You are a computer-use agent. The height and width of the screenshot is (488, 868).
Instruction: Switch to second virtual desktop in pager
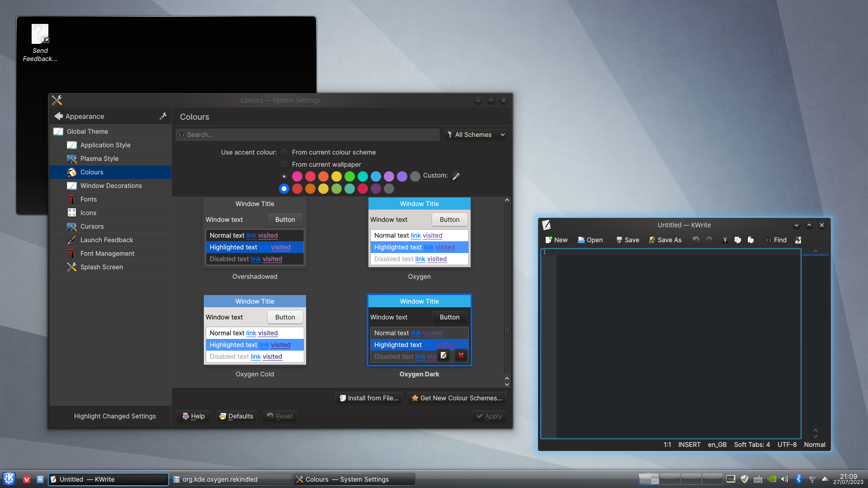coord(670,479)
